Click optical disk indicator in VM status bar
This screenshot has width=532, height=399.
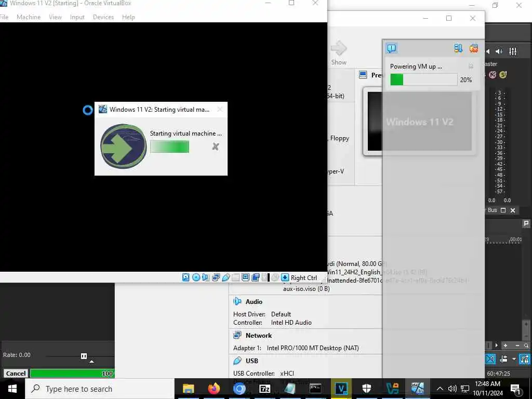(x=196, y=277)
